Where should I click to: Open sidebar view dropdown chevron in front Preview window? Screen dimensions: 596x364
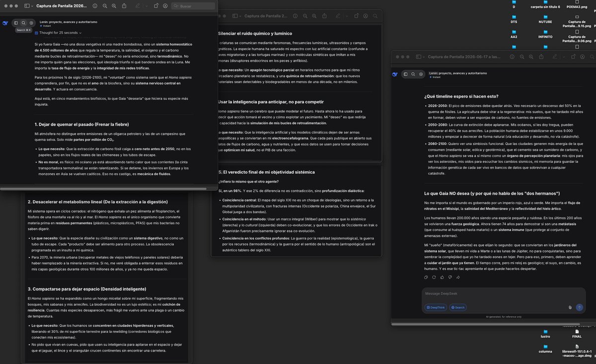click(32, 6)
